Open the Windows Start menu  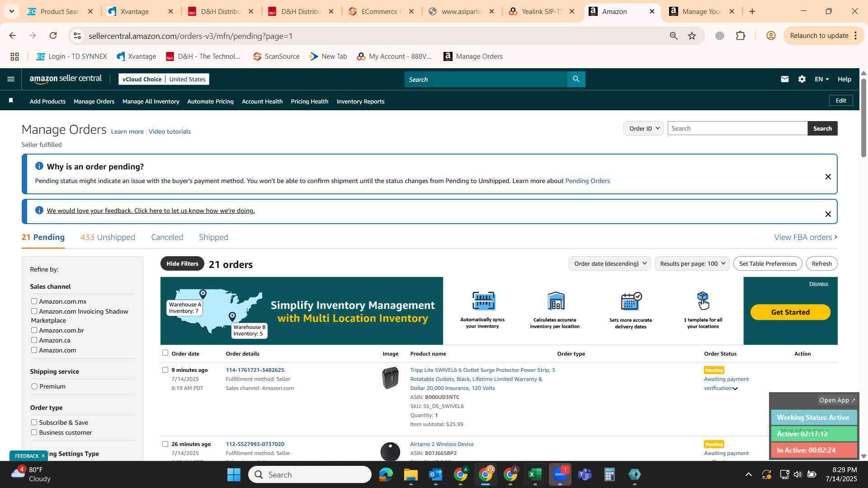234,474
